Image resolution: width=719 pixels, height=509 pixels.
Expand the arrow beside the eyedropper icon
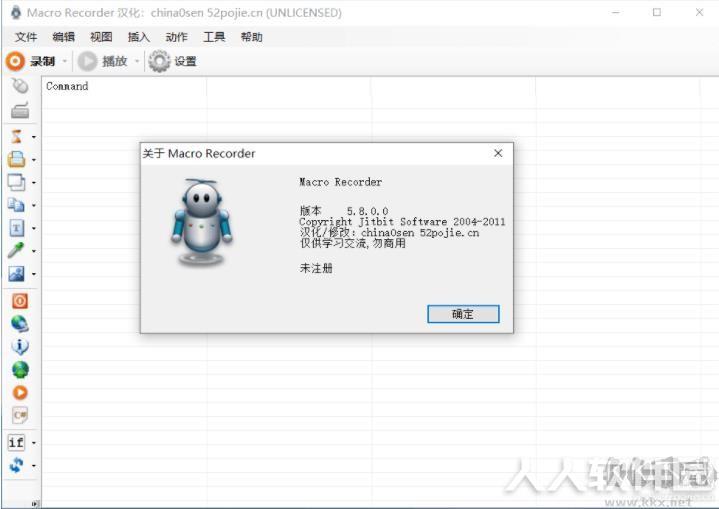(34, 251)
